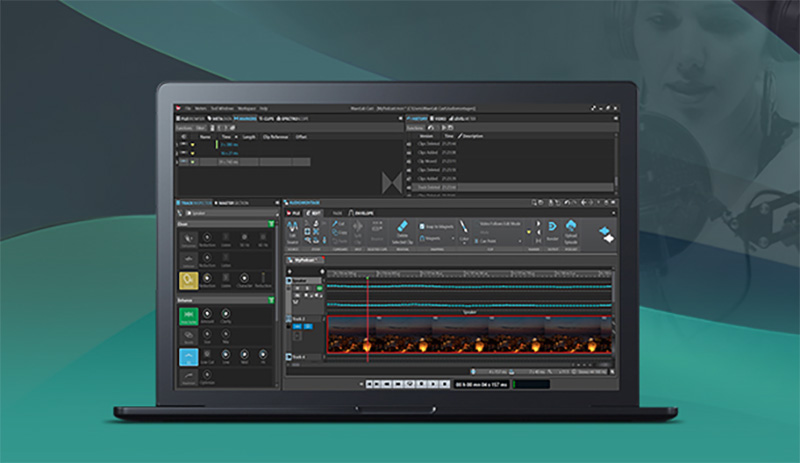Switch to the Clips tab
The width and height of the screenshot is (800, 463).
pyautogui.click(x=266, y=118)
